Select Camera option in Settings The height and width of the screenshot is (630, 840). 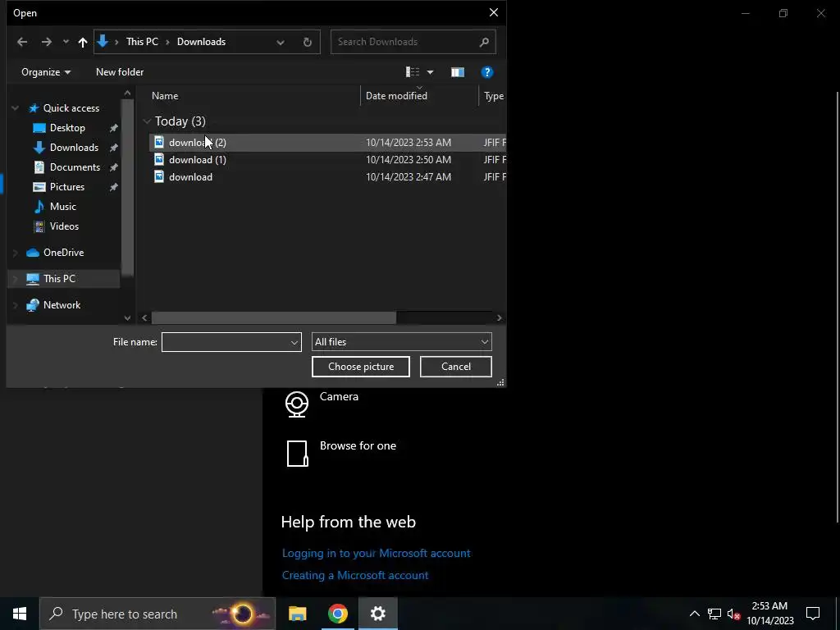tap(322, 404)
